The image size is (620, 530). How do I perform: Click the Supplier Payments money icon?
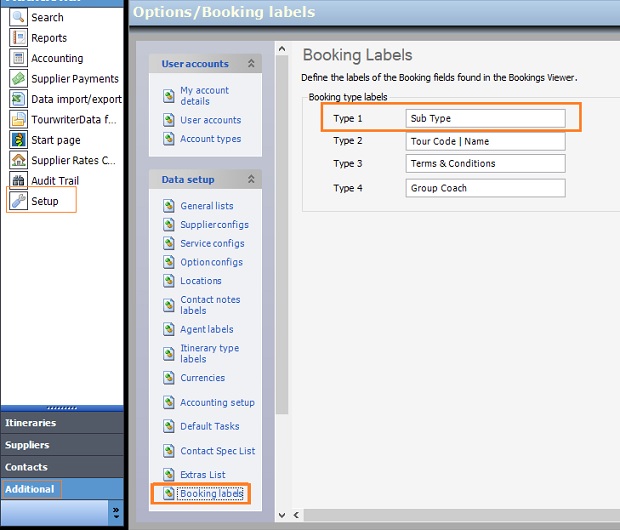click(x=18, y=78)
